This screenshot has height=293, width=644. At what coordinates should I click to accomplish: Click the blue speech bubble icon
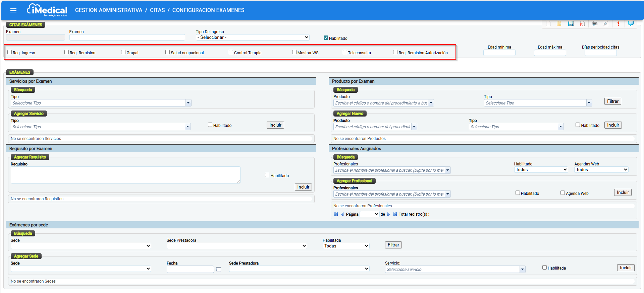[631, 23]
